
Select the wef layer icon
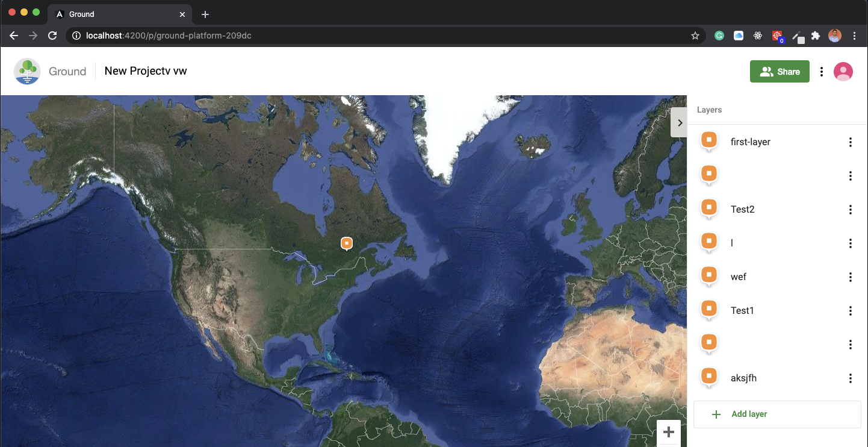pos(708,275)
